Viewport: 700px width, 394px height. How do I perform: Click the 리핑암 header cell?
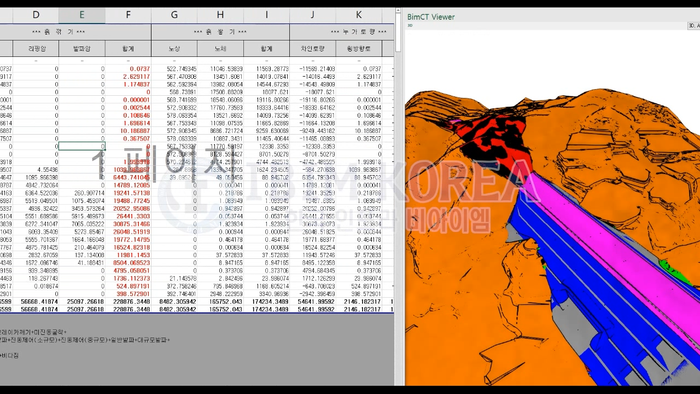point(36,49)
